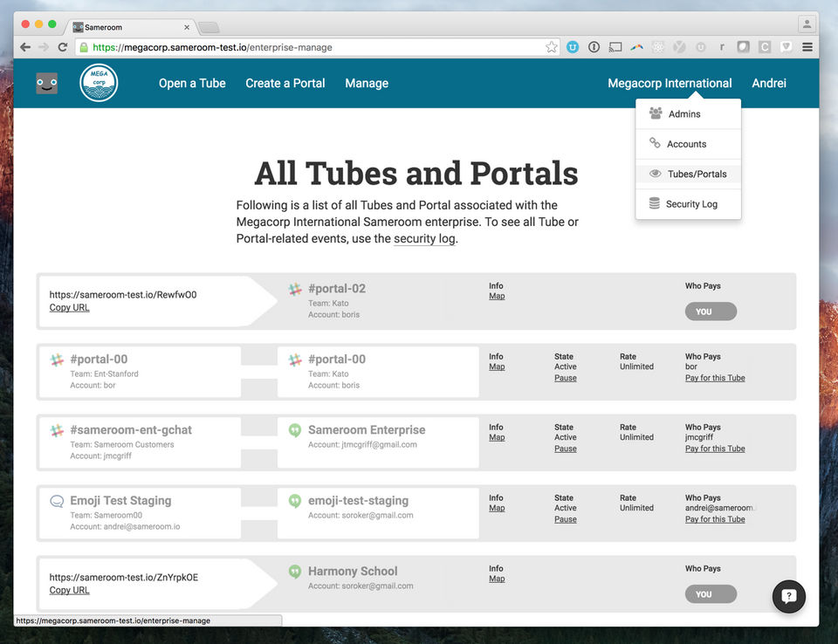The height and width of the screenshot is (644, 838).
Task: Toggle the YOU switch for #portal-02
Action: [711, 312]
